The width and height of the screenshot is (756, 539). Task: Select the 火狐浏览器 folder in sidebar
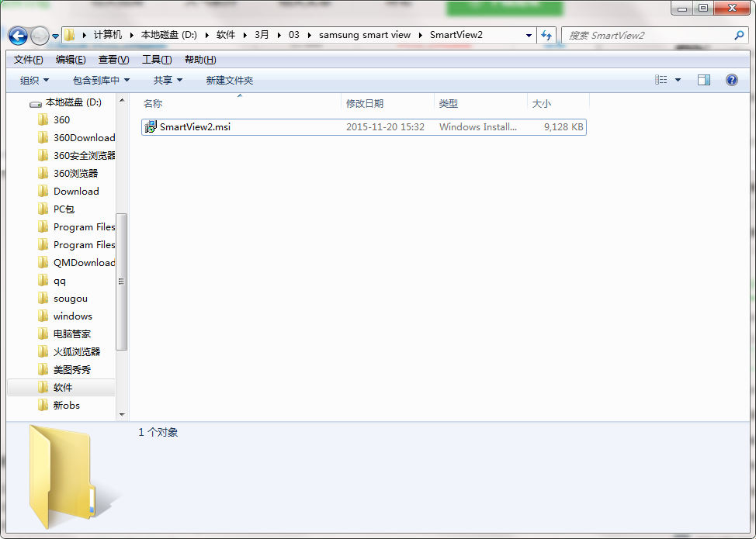tap(76, 352)
